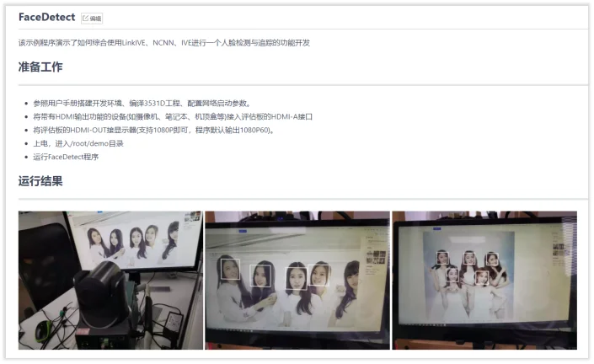Click the leftmost face box in middle photo

230,269
